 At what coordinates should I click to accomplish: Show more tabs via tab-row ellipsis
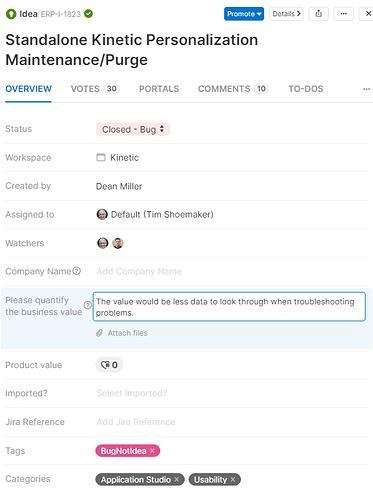(366, 89)
